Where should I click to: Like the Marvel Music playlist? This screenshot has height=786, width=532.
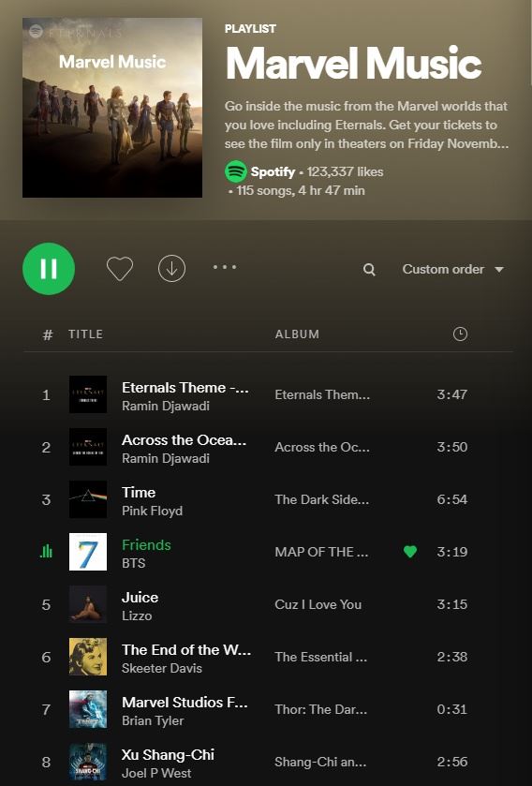pyautogui.click(x=120, y=269)
